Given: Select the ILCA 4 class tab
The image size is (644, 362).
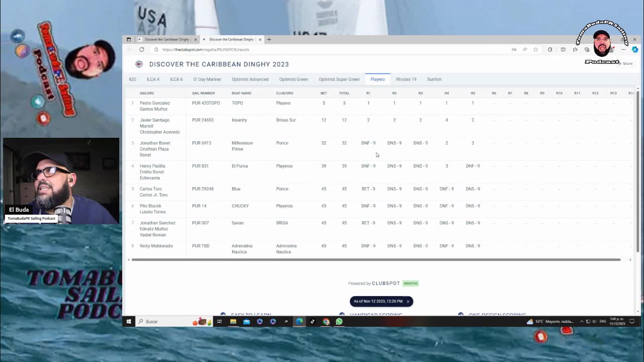Looking at the screenshot, I should [x=153, y=79].
